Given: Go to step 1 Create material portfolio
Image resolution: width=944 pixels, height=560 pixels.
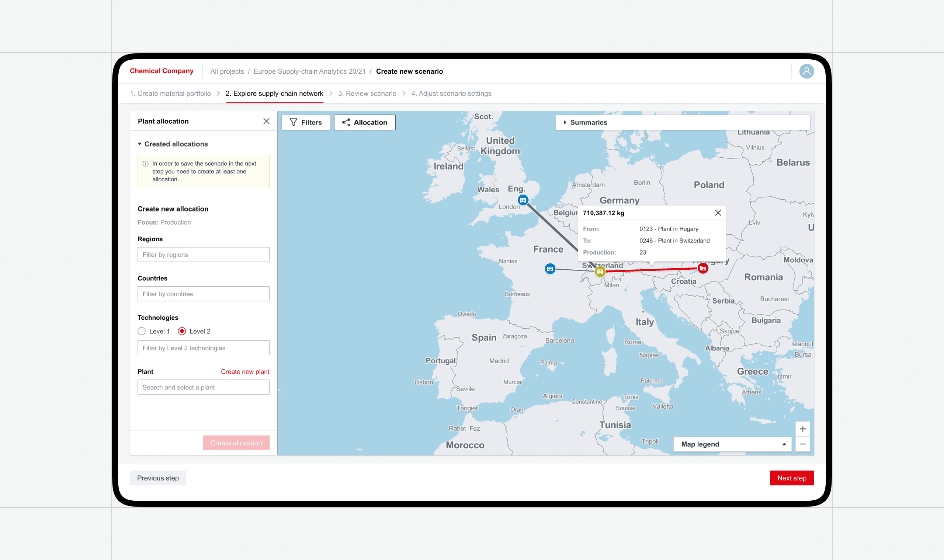Looking at the screenshot, I should (170, 94).
